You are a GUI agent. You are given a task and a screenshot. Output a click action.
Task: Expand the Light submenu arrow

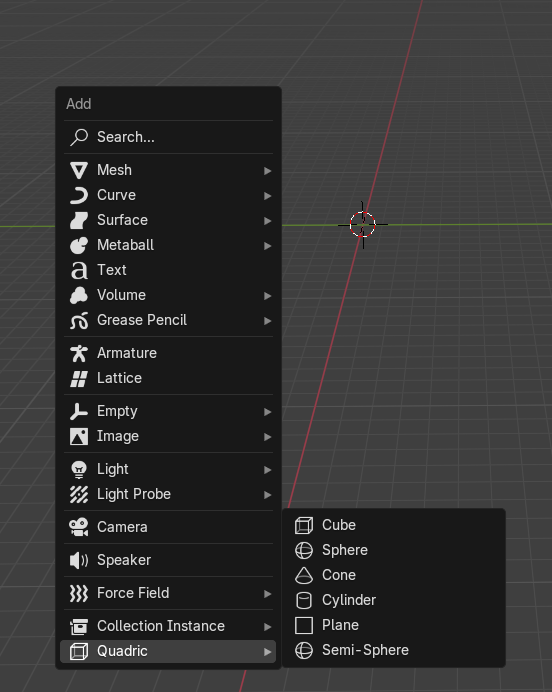pos(267,470)
